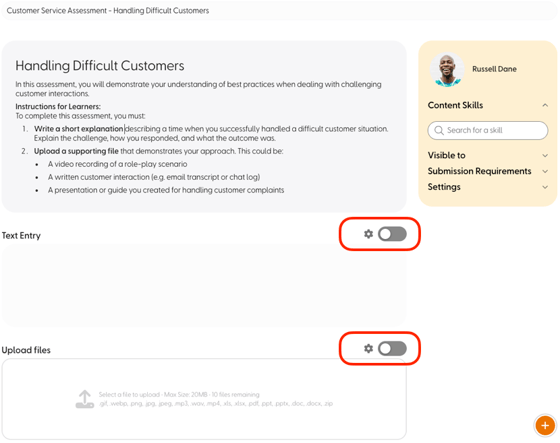Screen dimensions: 560x443
Task: Open Upload files gear settings
Action: pos(368,348)
